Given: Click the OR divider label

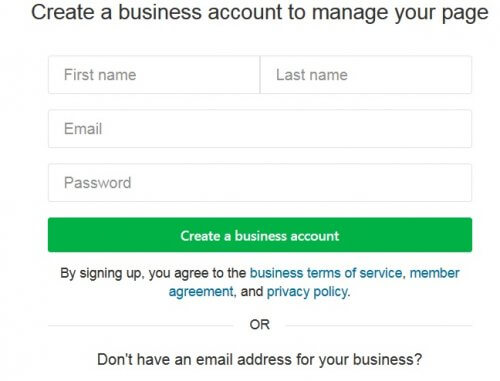Looking at the screenshot, I should point(260,325).
